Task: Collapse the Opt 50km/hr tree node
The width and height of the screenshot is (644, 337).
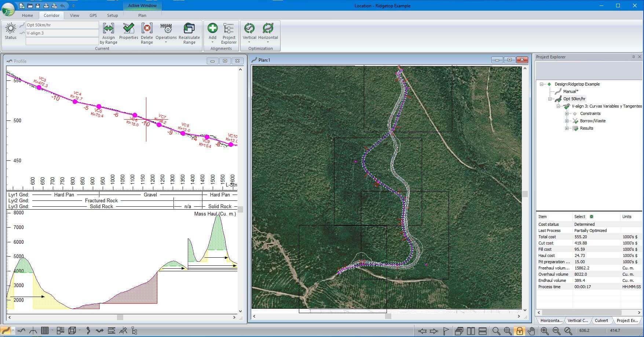Action: pyautogui.click(x=550, y=99)
